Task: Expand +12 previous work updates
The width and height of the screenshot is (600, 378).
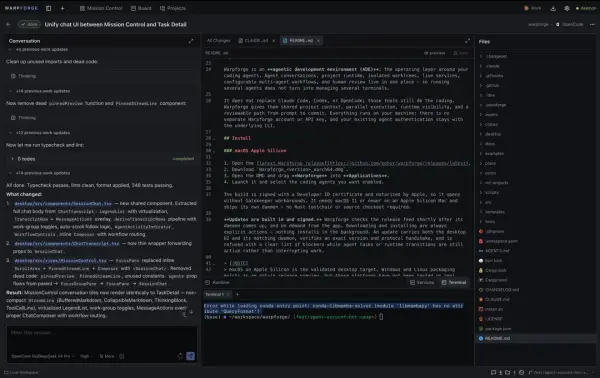Action: [39, 133]
